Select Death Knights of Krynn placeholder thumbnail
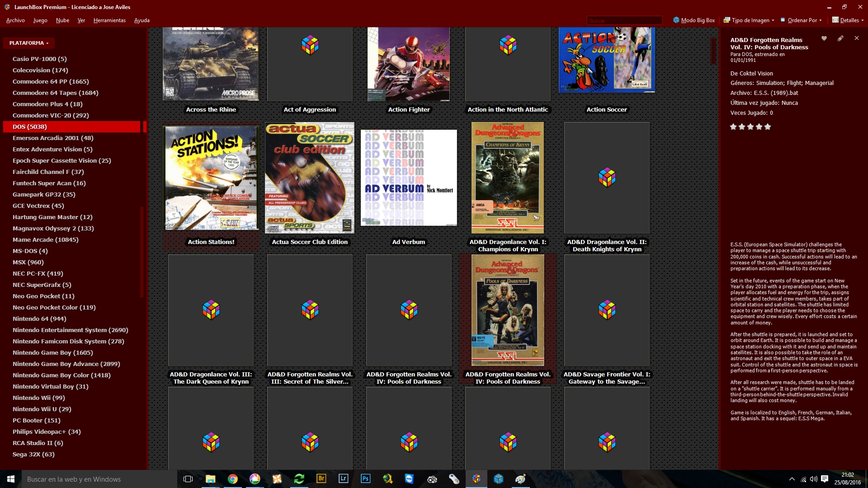The image size is (868, 488). pos(607,178)
